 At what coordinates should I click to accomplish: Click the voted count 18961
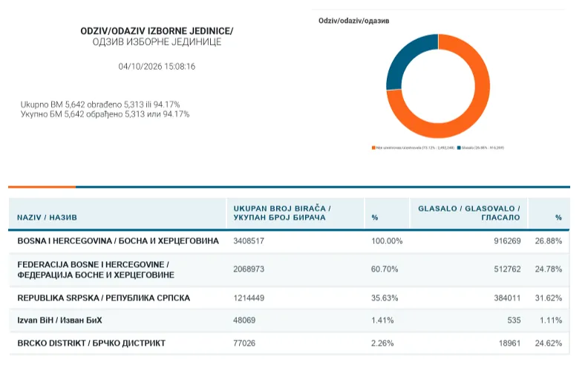[x=509, y=343]
